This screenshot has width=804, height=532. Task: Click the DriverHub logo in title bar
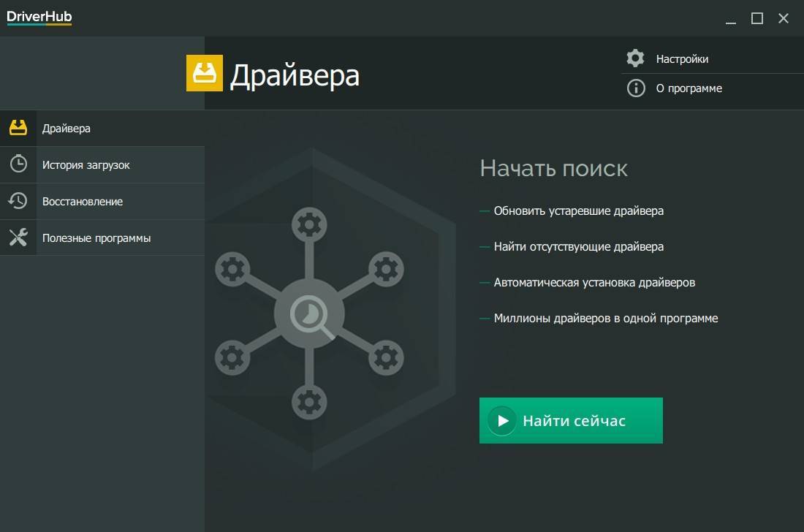tap(39, 18)
